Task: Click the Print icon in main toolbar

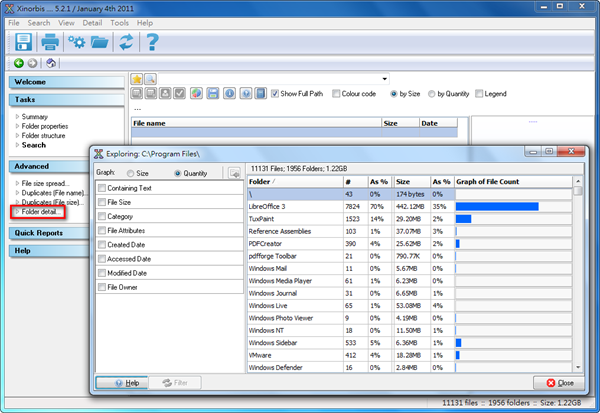Action: [x=49, y=42]
